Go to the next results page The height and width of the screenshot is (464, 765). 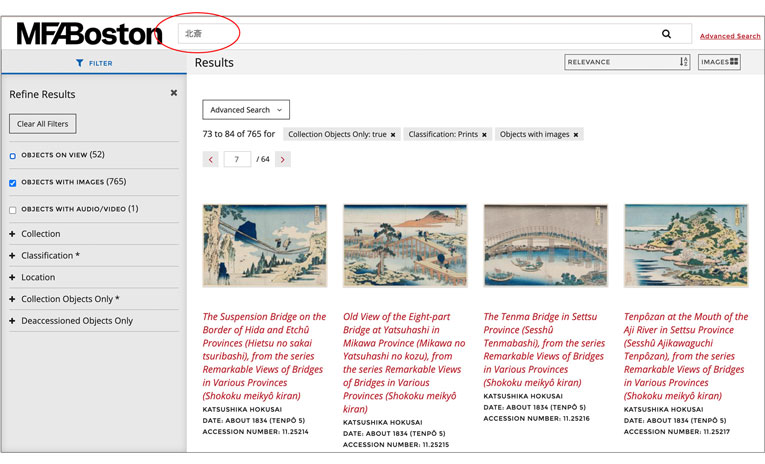pyautogui.click(x=282, y=159)
